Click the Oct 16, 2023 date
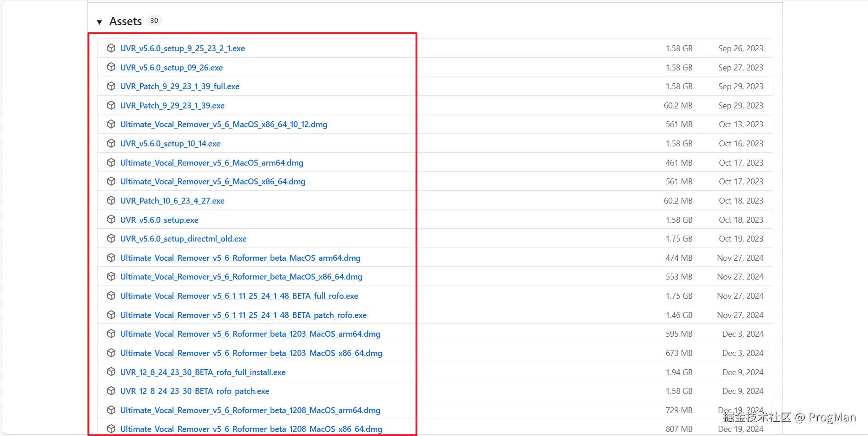Image resolution: width=868 pixels, height=436 pixels. [741, 144]
